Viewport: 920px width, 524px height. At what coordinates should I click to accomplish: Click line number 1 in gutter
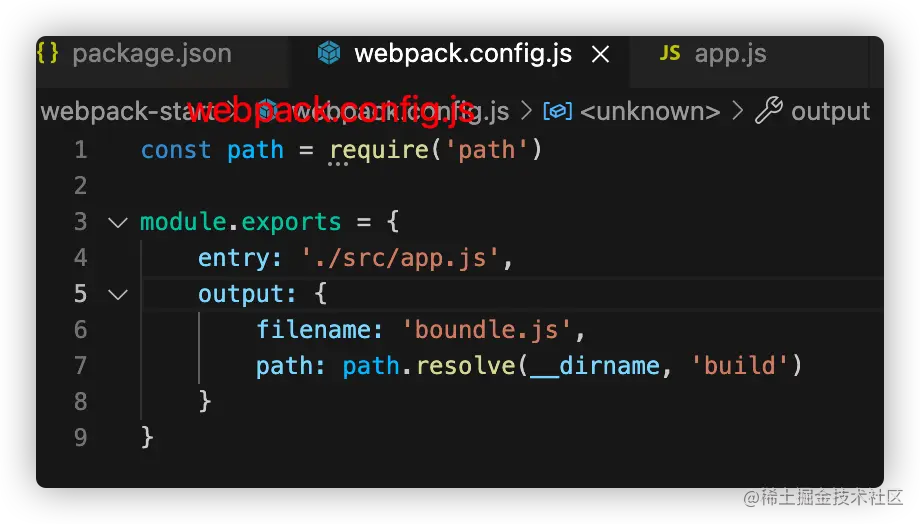tap(80, 150)
